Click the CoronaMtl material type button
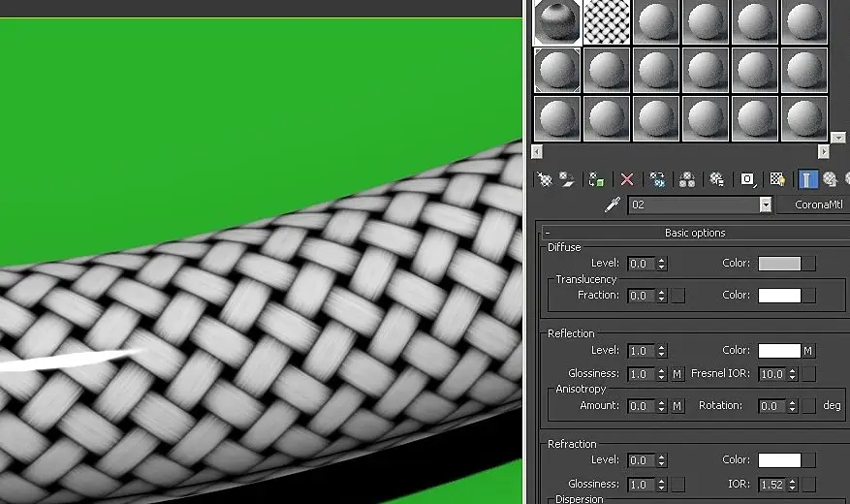Image resolution: width=850 pixels, height=504 pixels. [813, 205]
